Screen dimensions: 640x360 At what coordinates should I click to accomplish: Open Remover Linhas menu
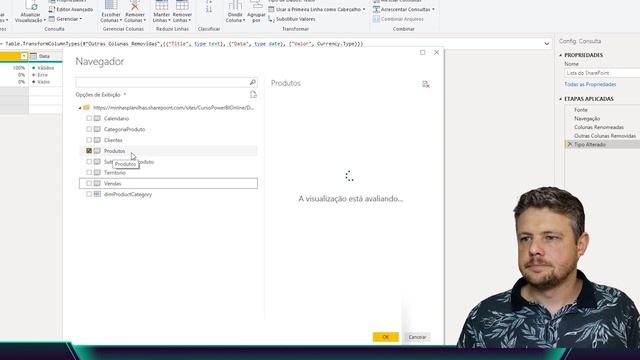tap(182, 12)
